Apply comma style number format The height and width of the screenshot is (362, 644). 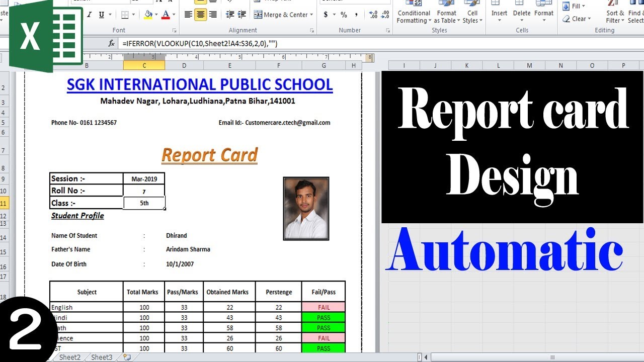[x=356, y=15]
